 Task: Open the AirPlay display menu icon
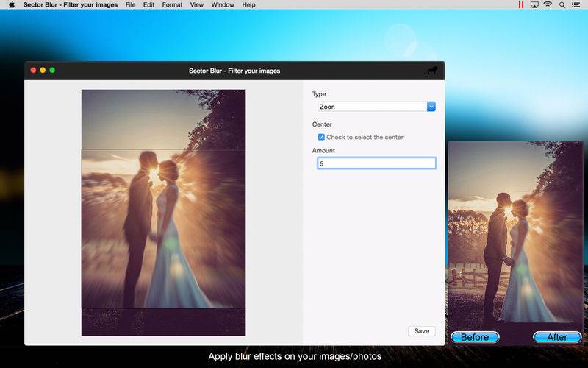click(534, 5)
